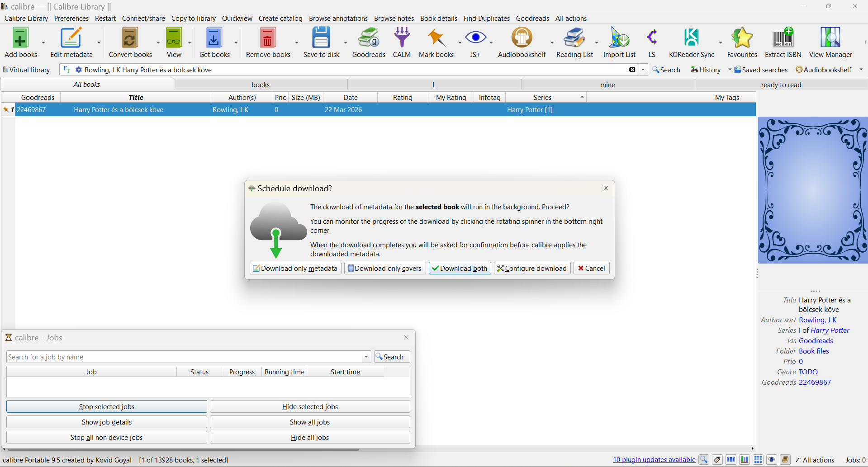868x467 pixels.
Task: Expand the search history dropdown in search bar
Action: coord(643,70)
